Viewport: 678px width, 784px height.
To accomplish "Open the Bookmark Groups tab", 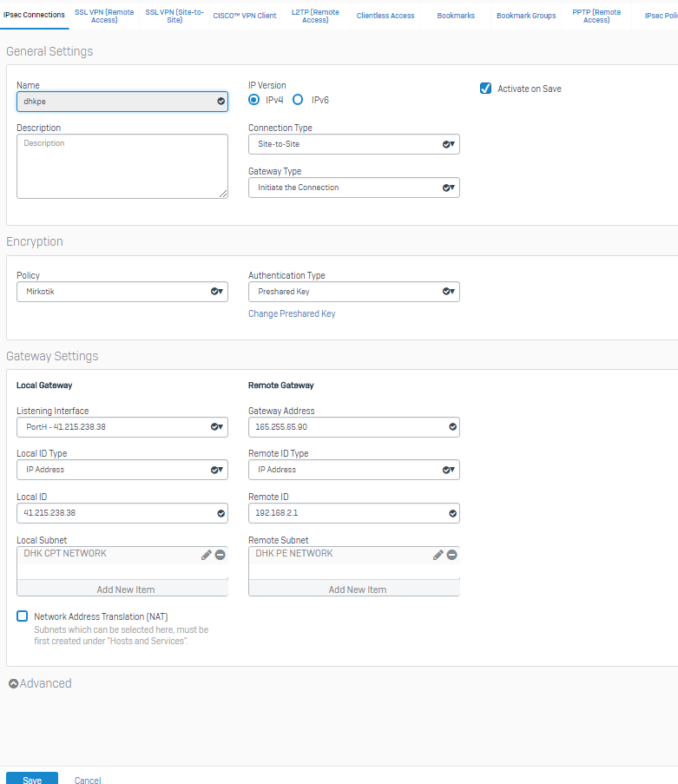I will 526,16.
